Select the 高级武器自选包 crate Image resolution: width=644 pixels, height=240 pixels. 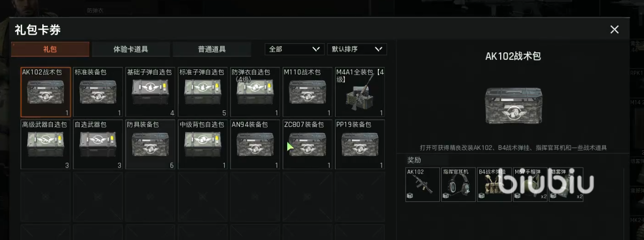pos(46,144)
